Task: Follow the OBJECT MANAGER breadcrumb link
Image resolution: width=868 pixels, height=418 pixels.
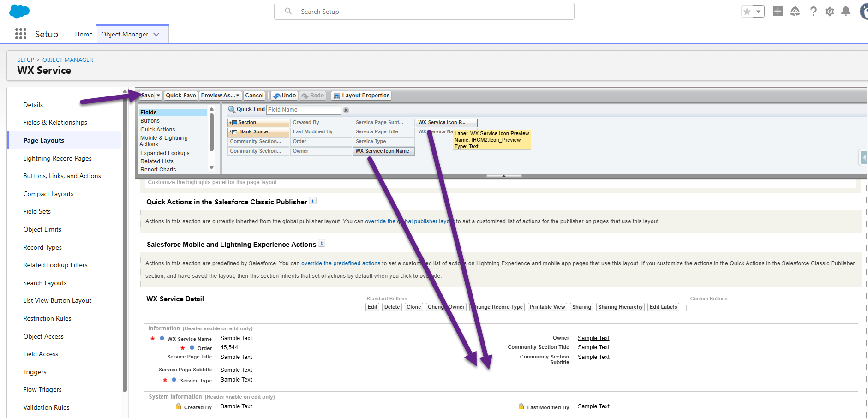Action: [x=68, y=60]
